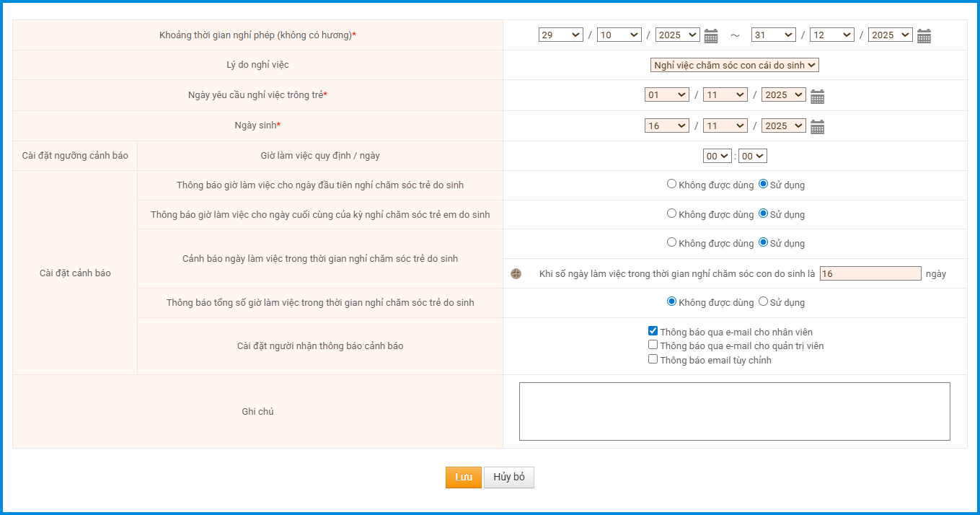Open the 'Lý do nghỉ việc' reason dropdown

pyautogui.click(x=734, y=65)
